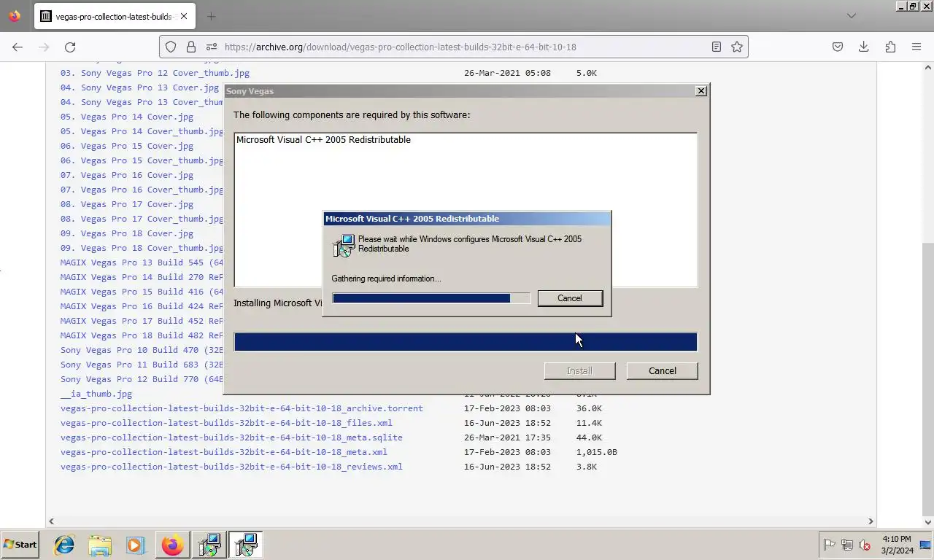The height and width of the screenshot is (560, 934).
Task: Select the first installer taskbar button
Action: pyautogui.click(x=209, y=545)
